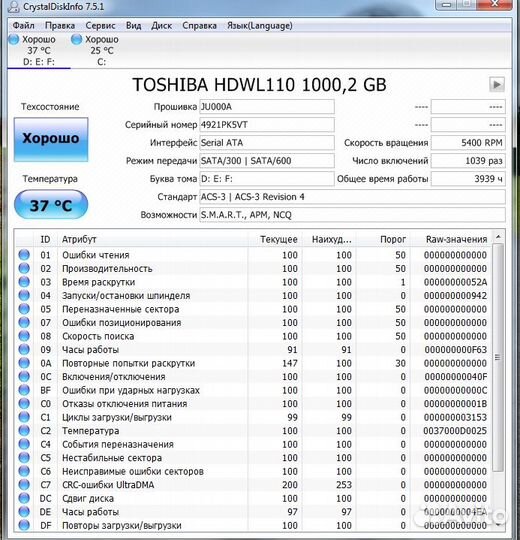Click status icon for Сдвиг диска

[x=24, y=498]
